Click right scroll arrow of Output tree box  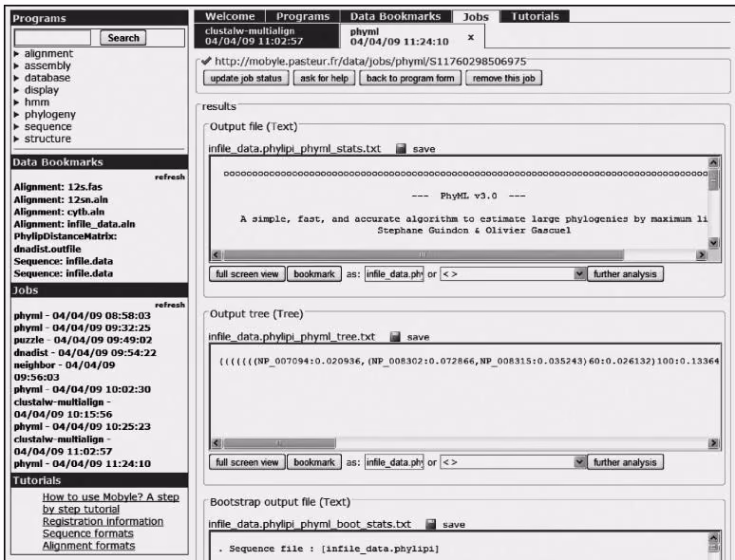713,443
